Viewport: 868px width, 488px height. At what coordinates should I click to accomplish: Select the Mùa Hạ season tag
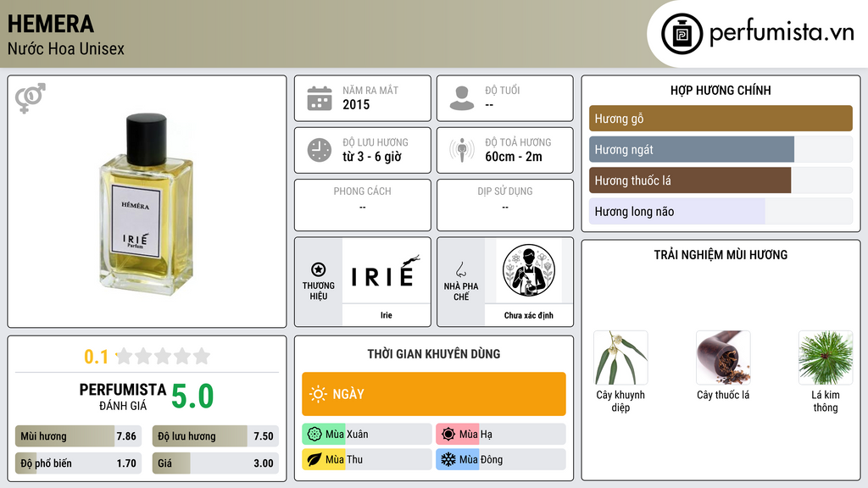click(x=501, y=435)
